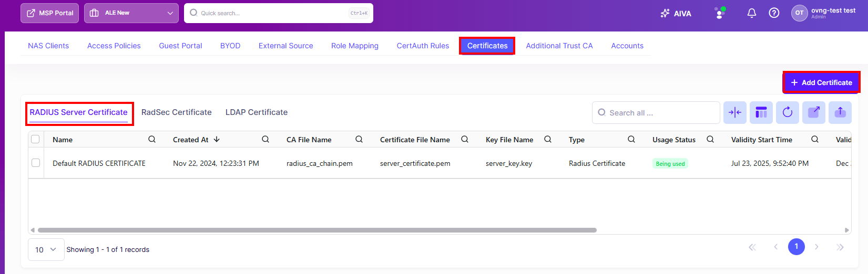
Task: Go to previous page chevron
Action: tap(775, 247)
